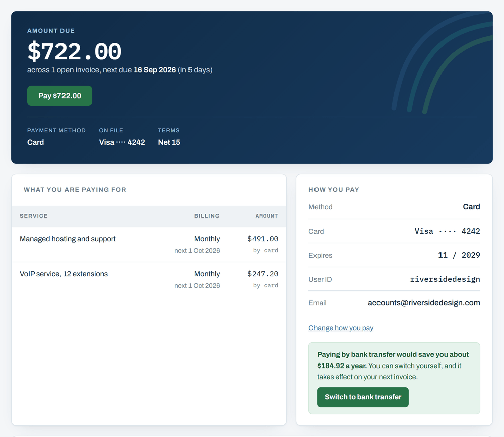Click the $491.00 amount cell
Viewport: 504px width, 437px height.
pos(263,239)
